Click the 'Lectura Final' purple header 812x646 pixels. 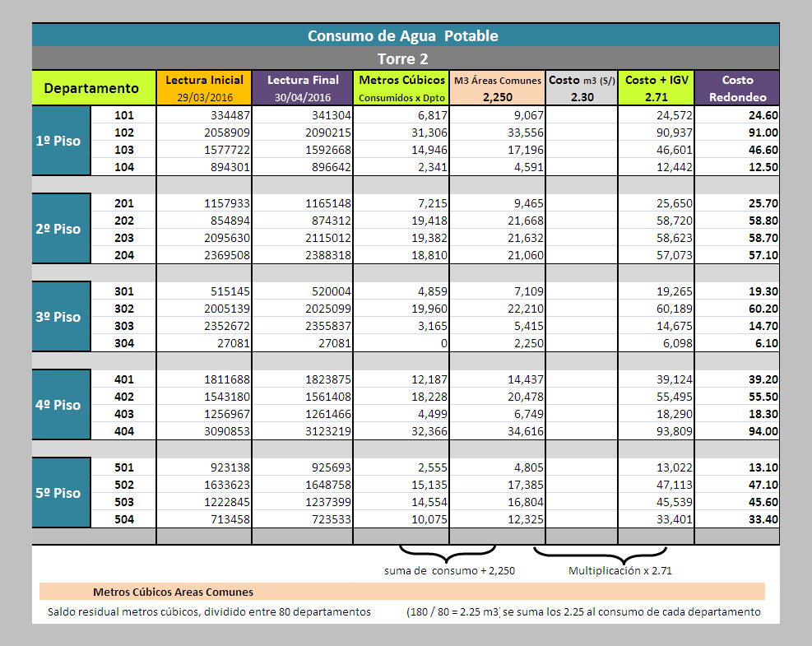(303, 88)
